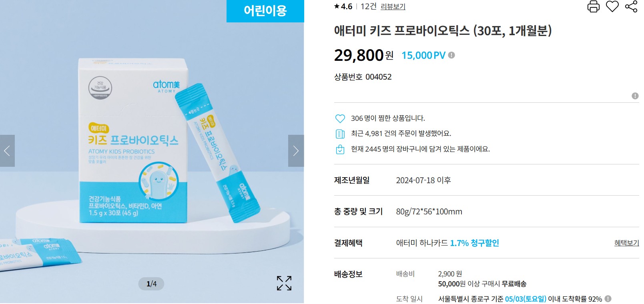Click the main product box image
The width and height of the screenshot is (644, 304).
(133, 140)
